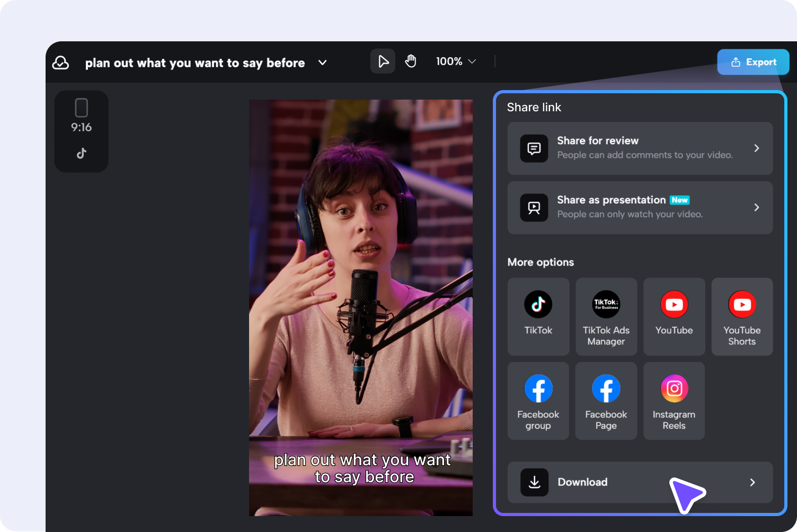The height and width of the screenshot is (532, 797).
Task: Click the TikTok icon on the format card
Action: 81,153
